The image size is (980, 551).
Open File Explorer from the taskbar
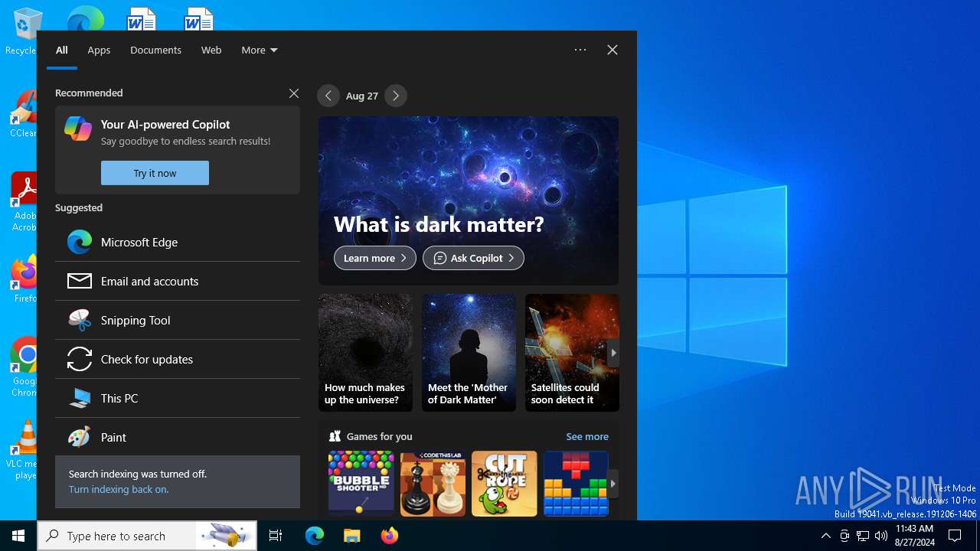351,536
